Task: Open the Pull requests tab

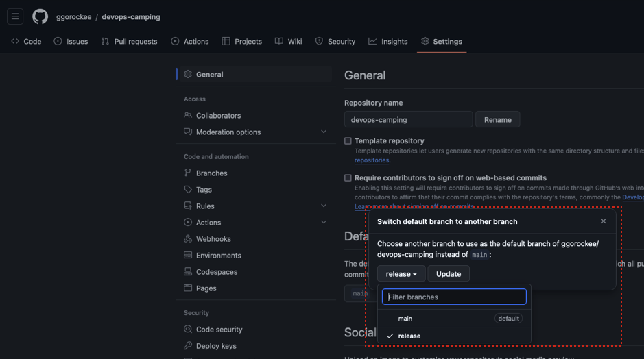Action: [130, 41]
